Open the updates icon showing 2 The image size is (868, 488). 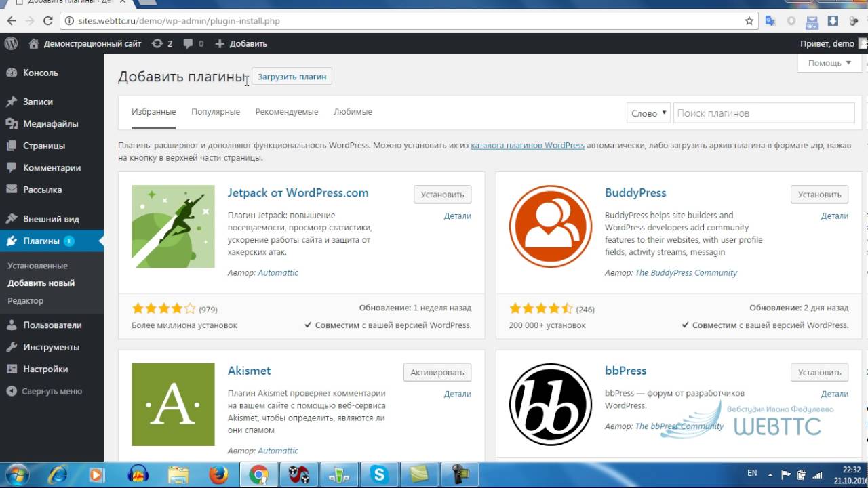click(x=162, y=43)
